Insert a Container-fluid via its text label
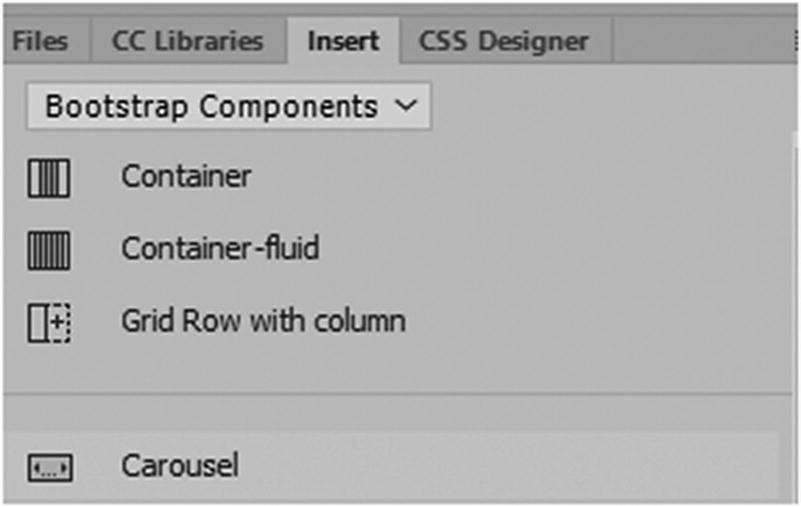 click(x=220, y=248)
